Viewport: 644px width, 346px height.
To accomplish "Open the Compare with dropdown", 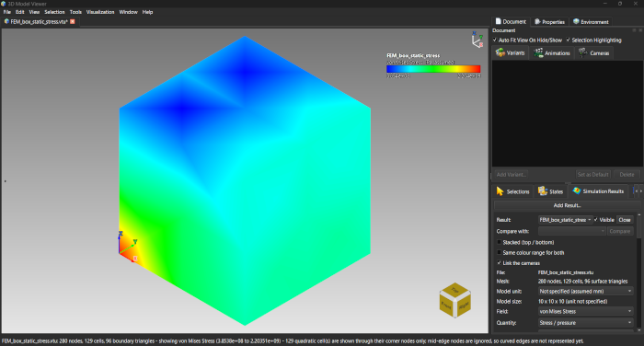I will [572, 231].
